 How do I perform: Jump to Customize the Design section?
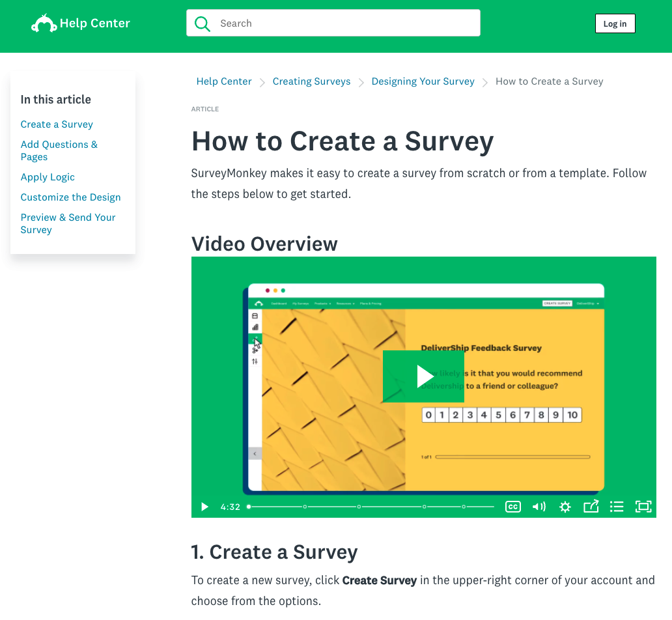[71, 197]
